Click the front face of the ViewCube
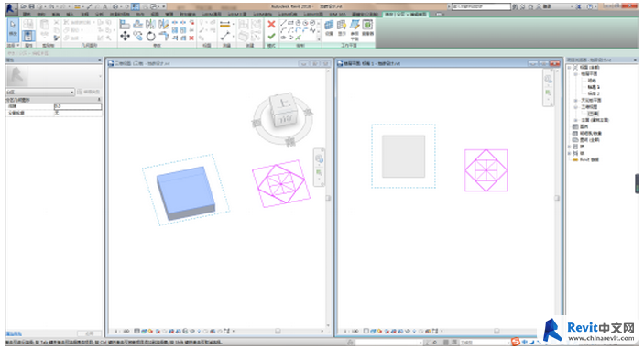Screen dimensions: 644x349 click(x=285, y=119)
